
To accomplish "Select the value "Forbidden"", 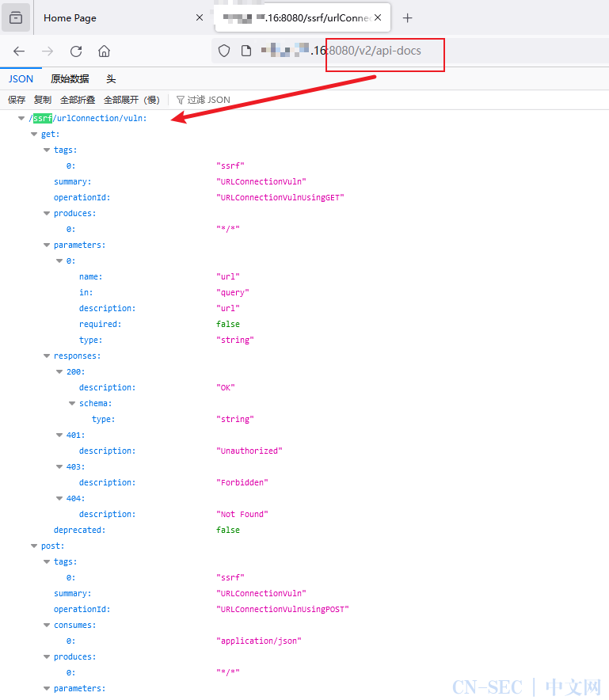I will (x=242, y=482).
